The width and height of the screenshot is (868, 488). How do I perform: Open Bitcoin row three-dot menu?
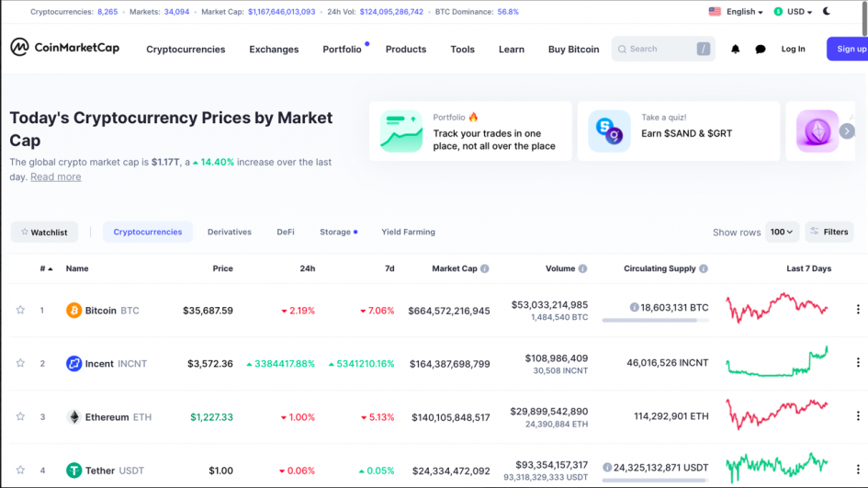pyautogui.click(x=858, y=309)
